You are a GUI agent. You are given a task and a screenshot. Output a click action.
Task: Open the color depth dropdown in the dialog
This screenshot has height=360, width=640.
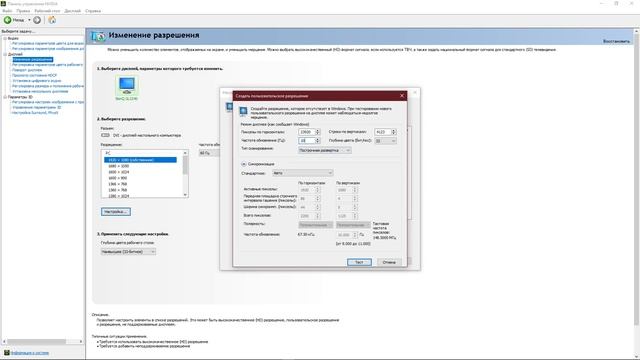tap(386, 141)
